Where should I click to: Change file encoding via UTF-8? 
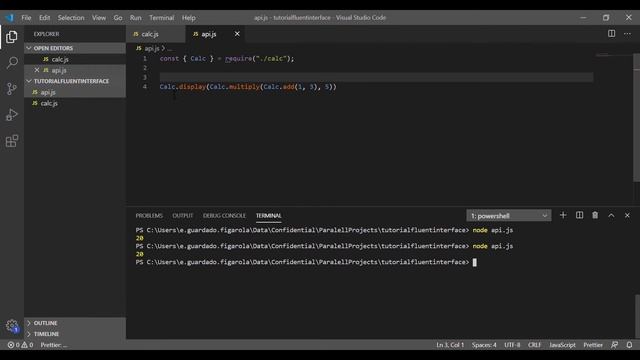pos(512,345)
